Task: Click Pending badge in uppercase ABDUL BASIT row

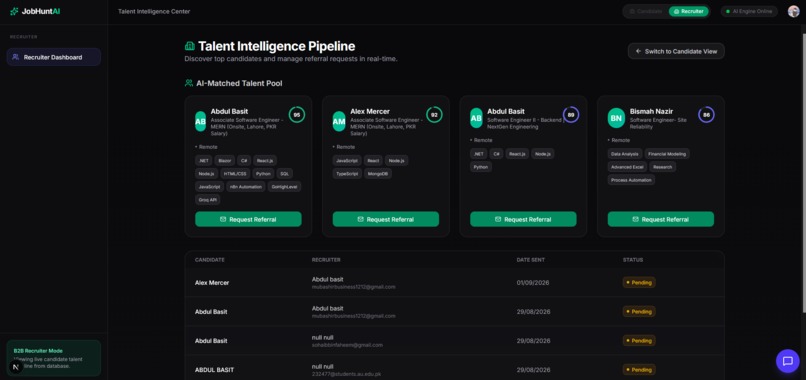Action: click(x=639, y=370)
